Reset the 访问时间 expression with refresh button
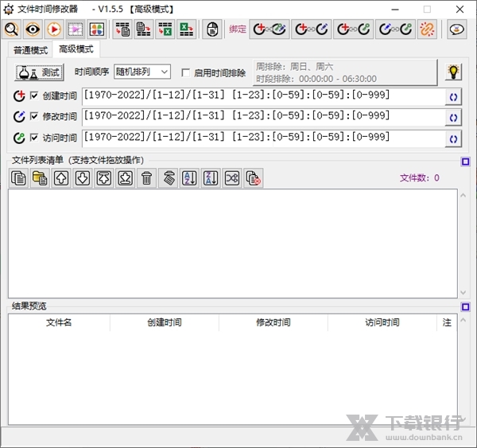 tap(453, 139)
